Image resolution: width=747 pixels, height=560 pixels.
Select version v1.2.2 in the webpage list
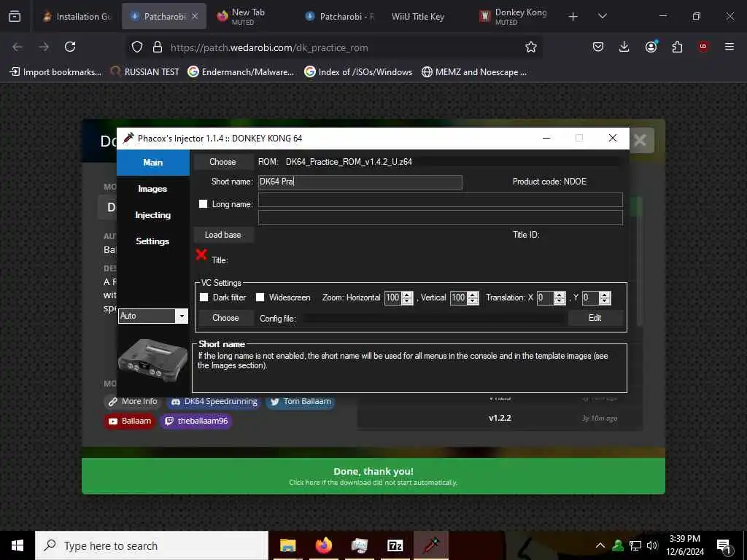pos(499,418)
